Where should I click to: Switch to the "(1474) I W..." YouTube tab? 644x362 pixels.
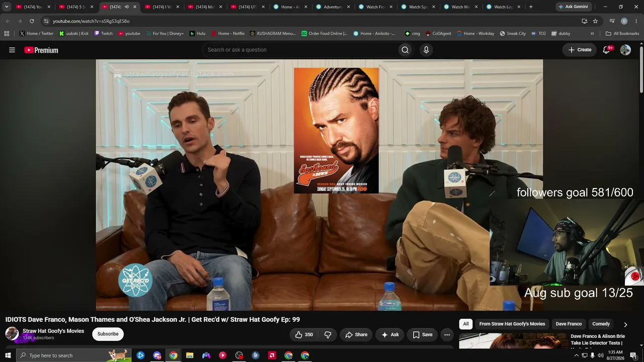click(x=163, y=7)
